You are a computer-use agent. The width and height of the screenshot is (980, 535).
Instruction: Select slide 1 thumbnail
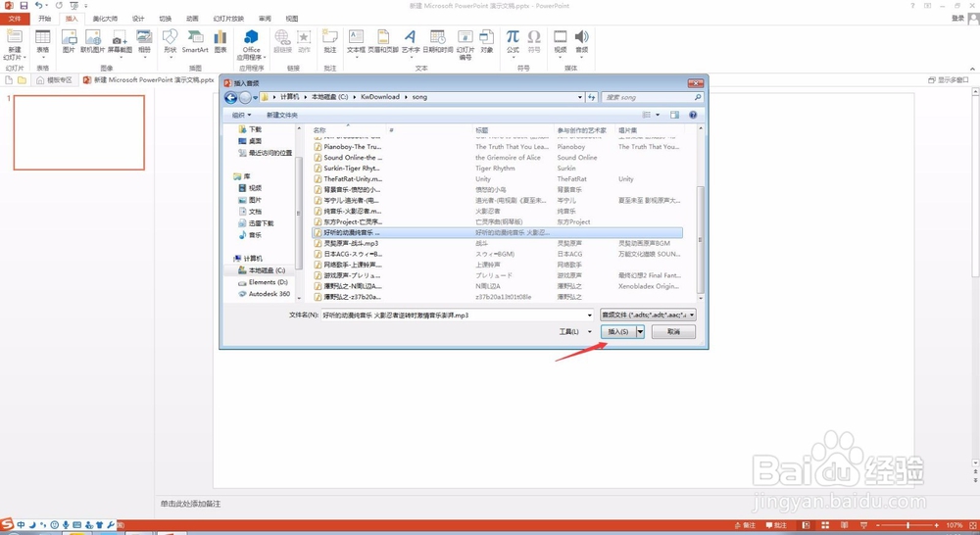click(x=78, y=132)
